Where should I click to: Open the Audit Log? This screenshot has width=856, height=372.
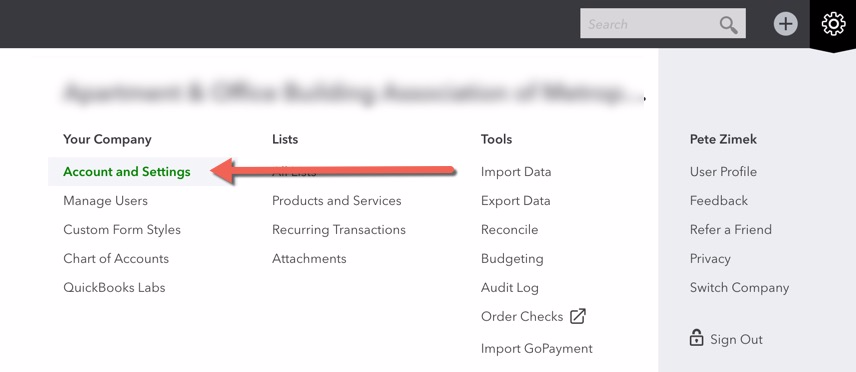tap(510, 287)
